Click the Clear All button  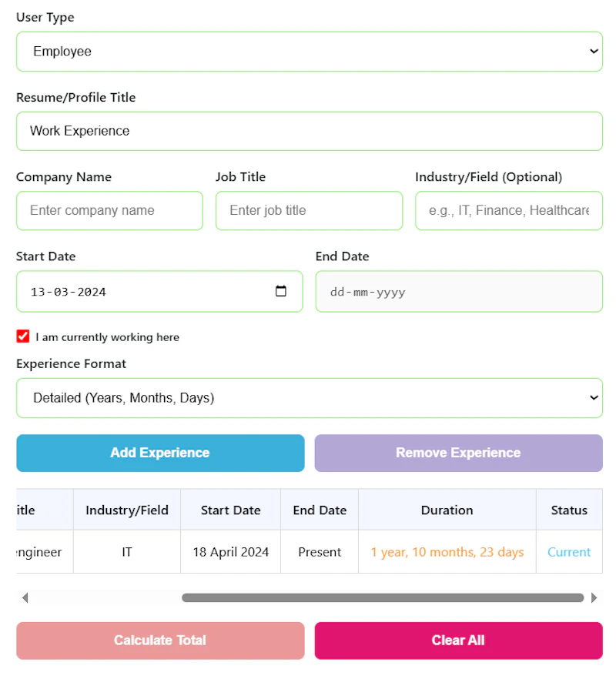pos(458,641)
